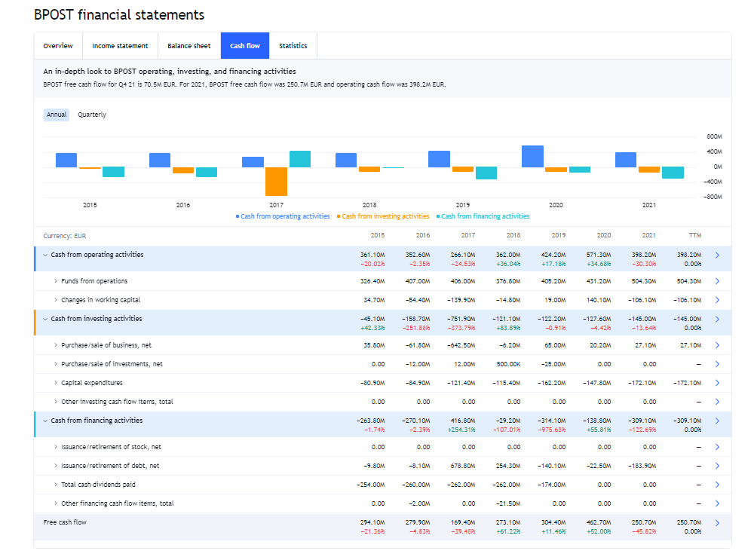
Task: Select the Annual period view
Action: click(57, 115)
